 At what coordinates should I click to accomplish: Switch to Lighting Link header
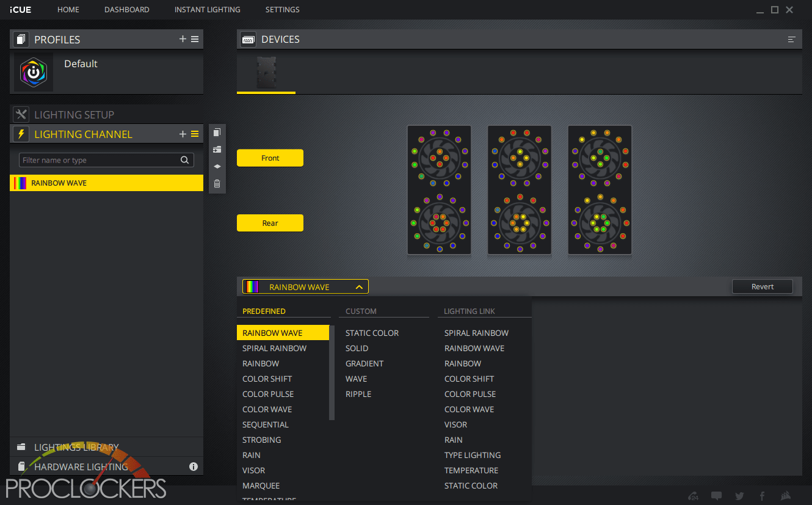(469, 311)
